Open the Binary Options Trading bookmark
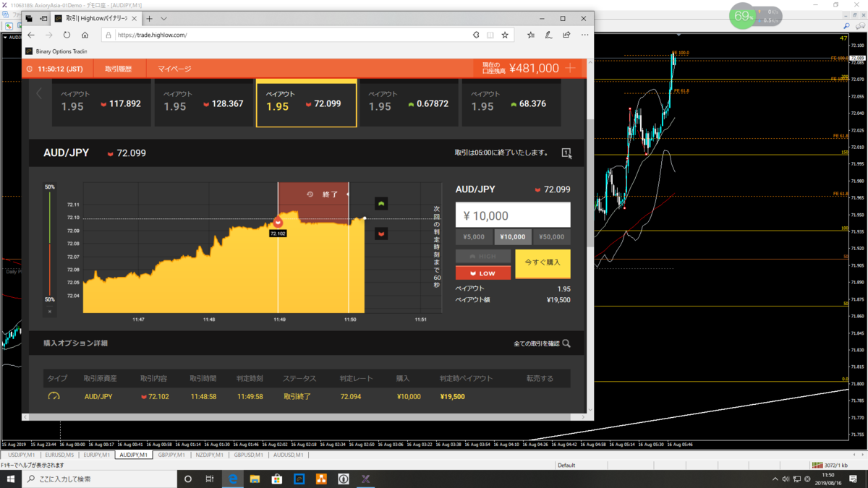 [x=56, y=51]
